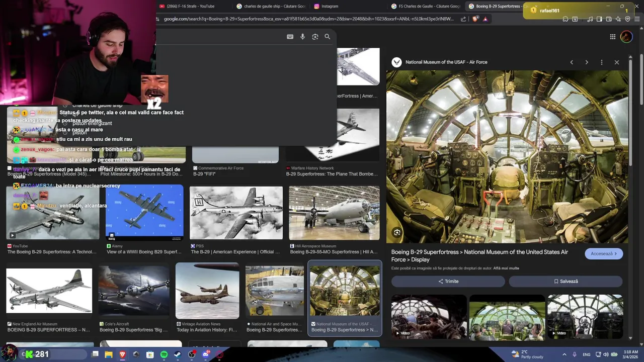
Task: Open the Leo AI sparkle icon
Action: tap(618, 19)
